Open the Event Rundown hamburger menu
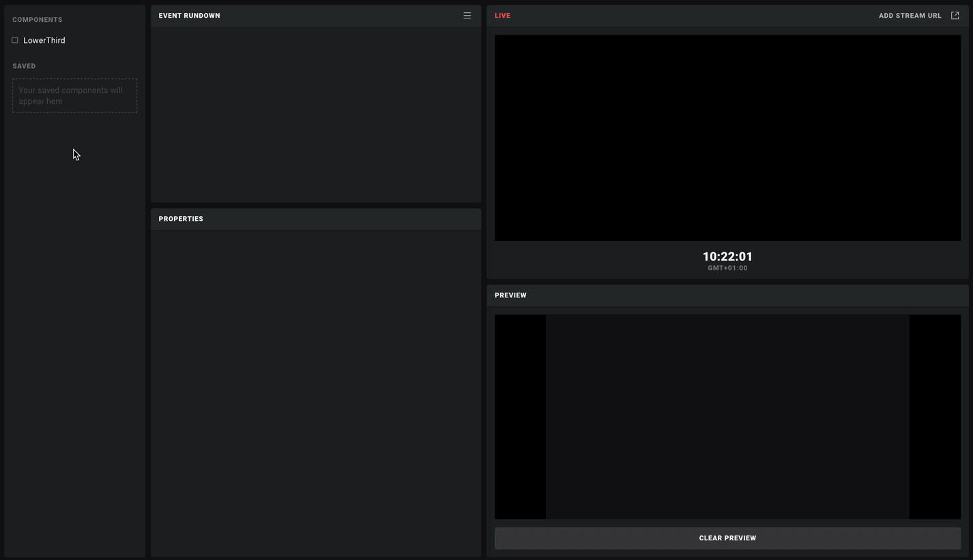This screenshot has height=560, width=973. (x=467, y=16)
